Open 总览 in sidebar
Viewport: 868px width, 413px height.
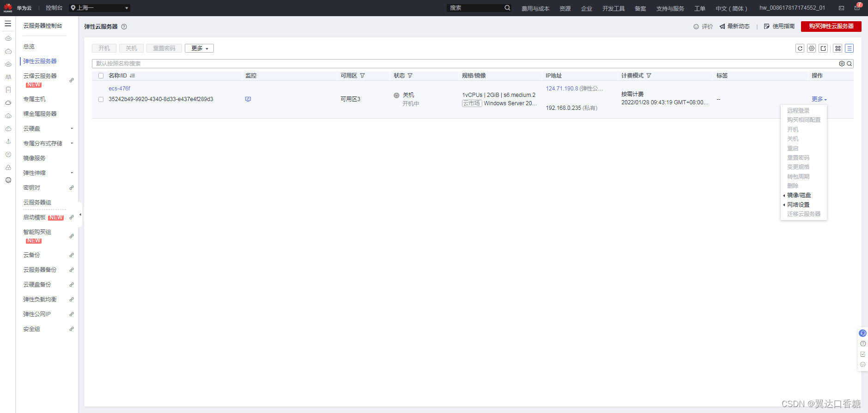[29, 47]
